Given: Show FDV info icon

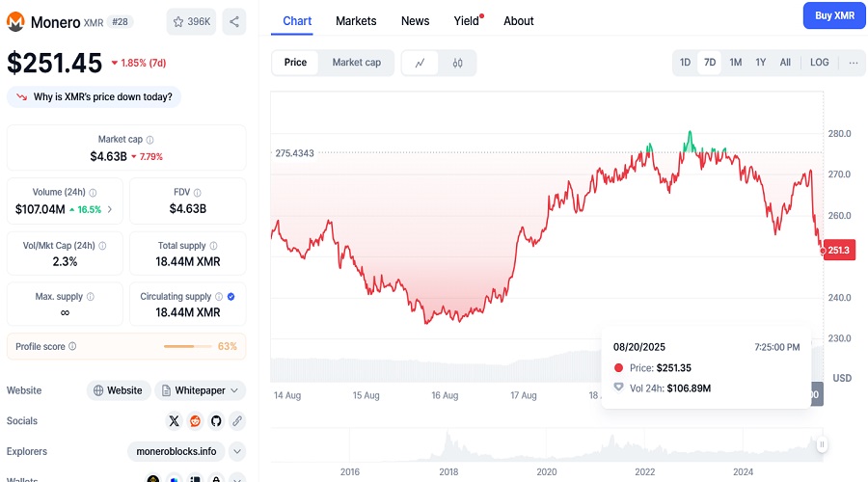Looking at the screenshot, I should (x=198, y=193).
